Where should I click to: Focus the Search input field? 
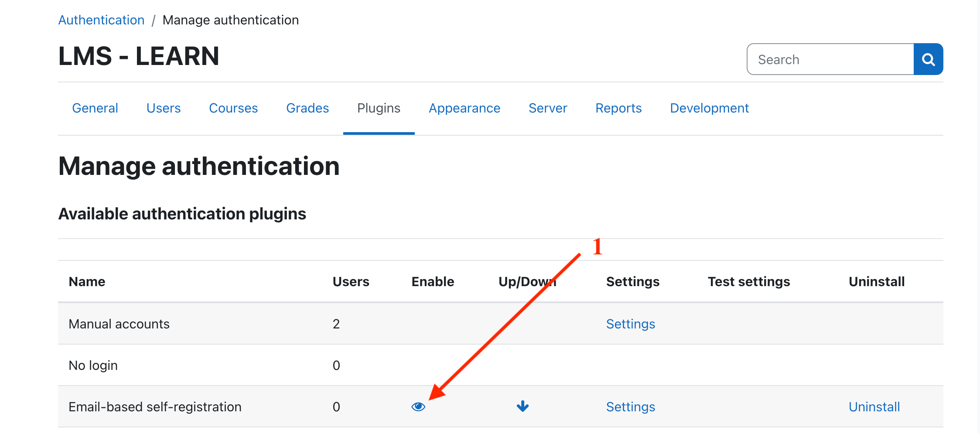click(x=830, y=59)
